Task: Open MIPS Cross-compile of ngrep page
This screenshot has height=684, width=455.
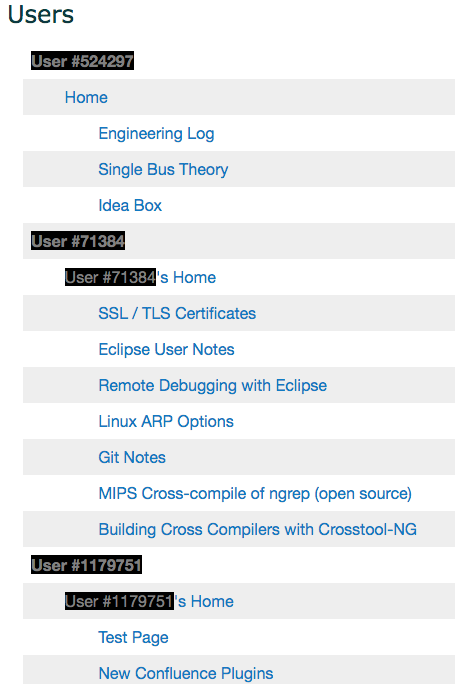Action: (x=255, y=493)
